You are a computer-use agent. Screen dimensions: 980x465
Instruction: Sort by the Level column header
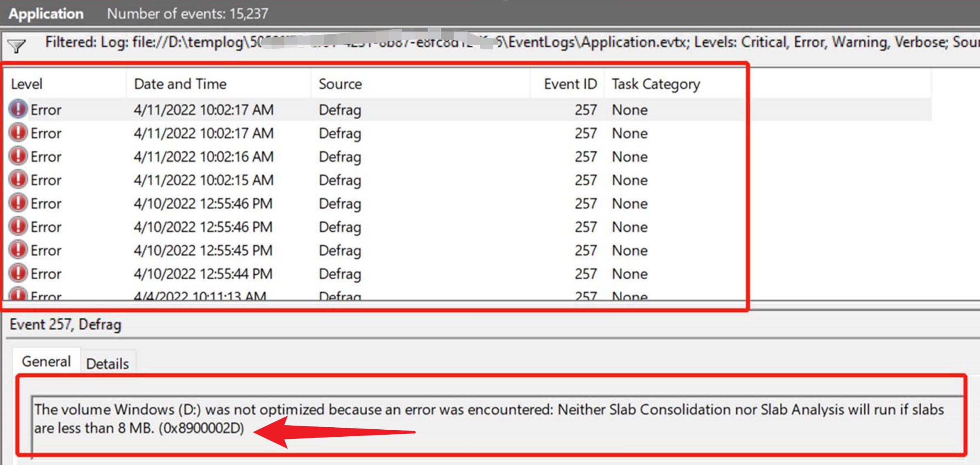tap(27, 84)
